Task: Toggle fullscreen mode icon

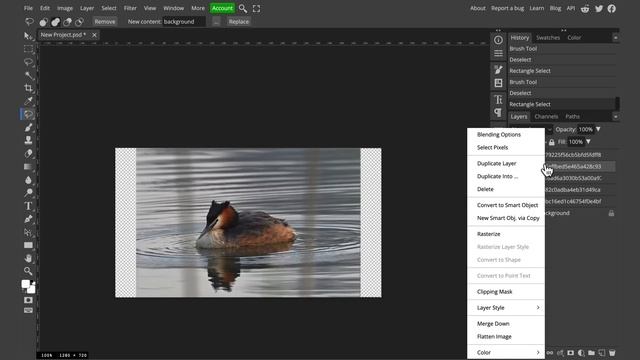Action: pyautogui.click(x=256, y=8)
